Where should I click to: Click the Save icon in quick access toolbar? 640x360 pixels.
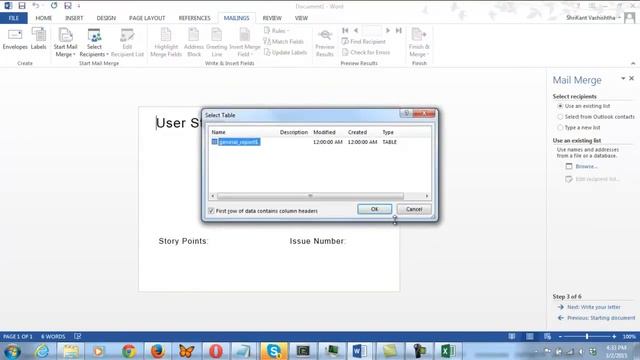tap(22, 6)
